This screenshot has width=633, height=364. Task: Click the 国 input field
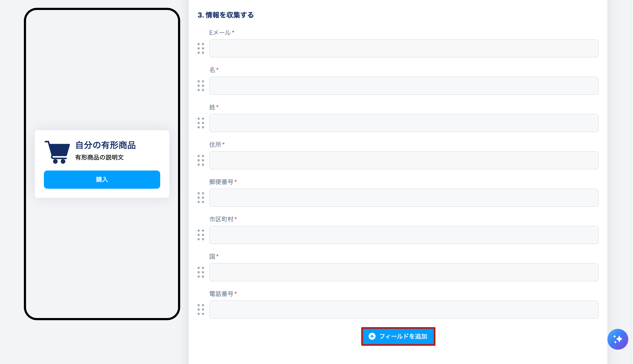tap(404, 272)
